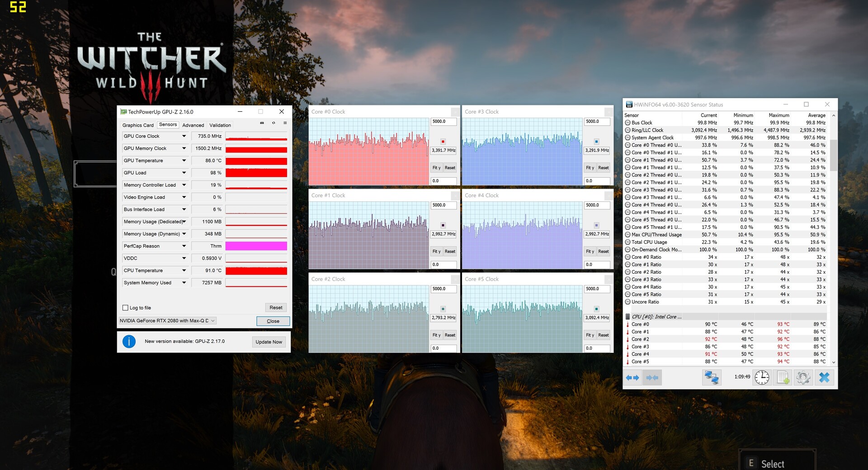868x470 pixels.
Task: Open the Video Engine Load dropdown
Action: 184,197
